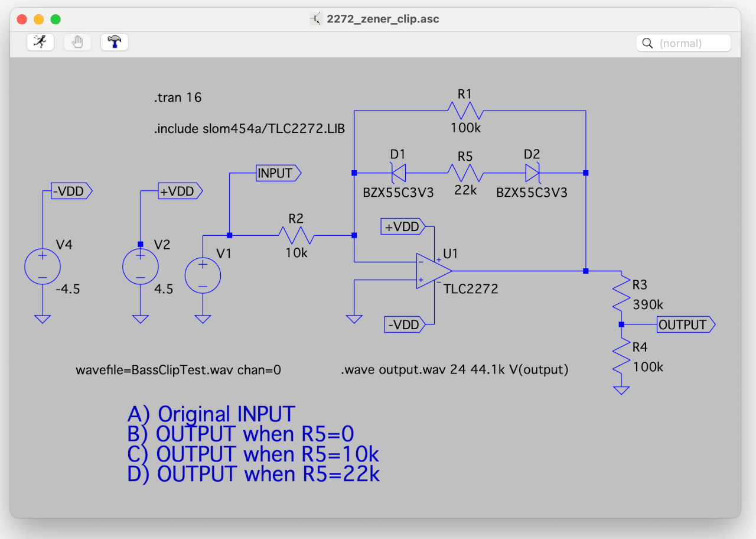Select the window title 2272_zener_clip.asc
Screen dimensions: 756x539
click(x=383, y=19)
